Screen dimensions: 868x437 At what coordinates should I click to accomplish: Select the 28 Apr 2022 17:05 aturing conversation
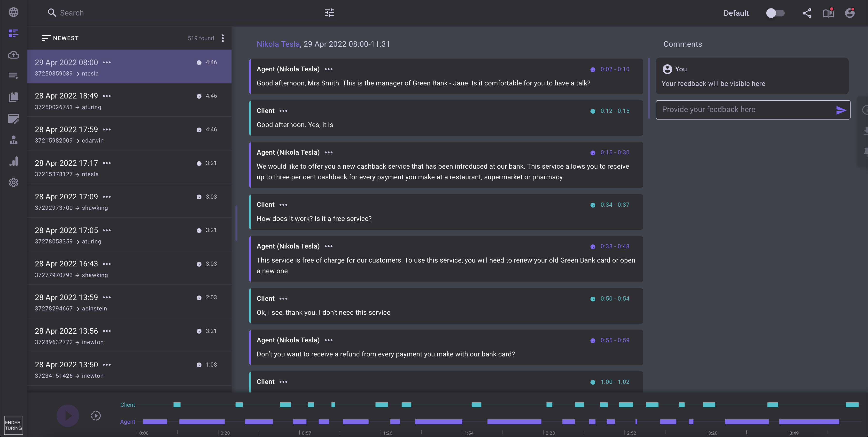pyautogui.click(x=129, y=234)
